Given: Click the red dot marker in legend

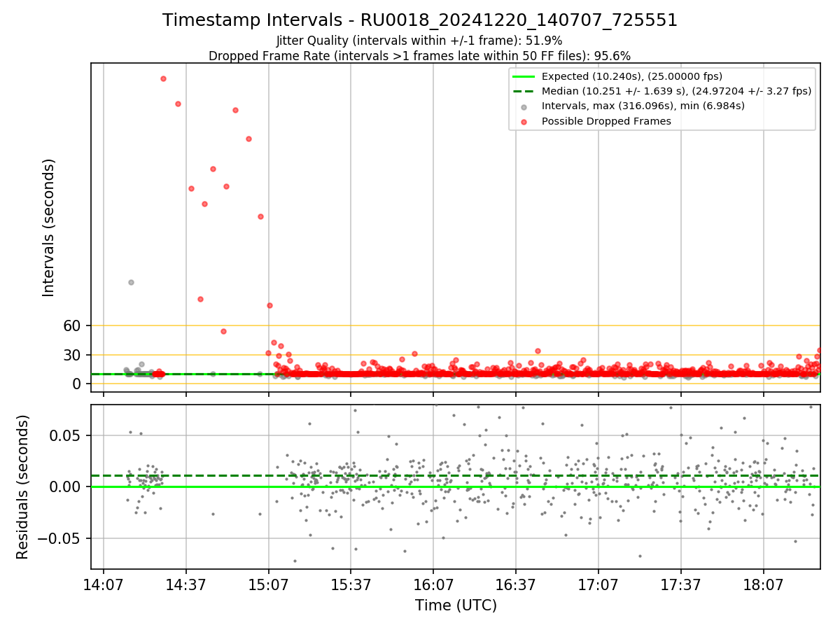Looking at the screenshot, I should click(524, 121).
